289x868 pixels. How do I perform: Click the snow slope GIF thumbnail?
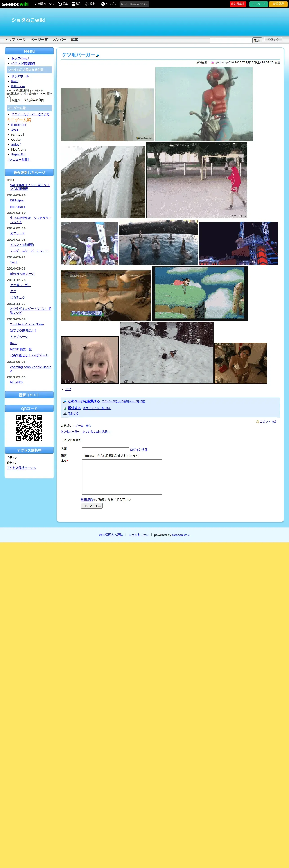click(x=167, y=353)
